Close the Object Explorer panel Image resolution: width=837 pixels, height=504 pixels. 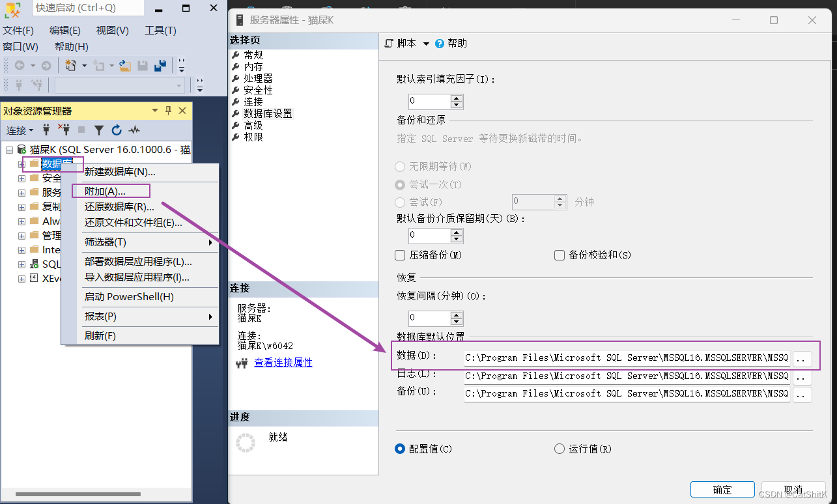[182, 111]
